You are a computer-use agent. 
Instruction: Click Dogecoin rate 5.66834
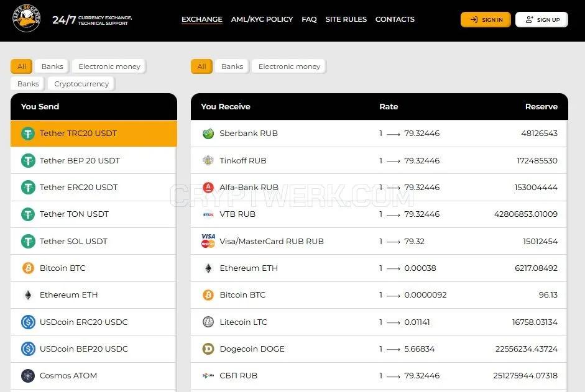click(x=420, y=349)
